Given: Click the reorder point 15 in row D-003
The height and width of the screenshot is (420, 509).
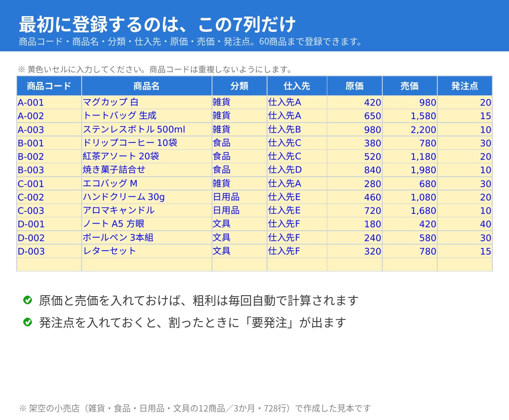Looking at the screenshot, I should pyautogui.click(x=465, y=251).
